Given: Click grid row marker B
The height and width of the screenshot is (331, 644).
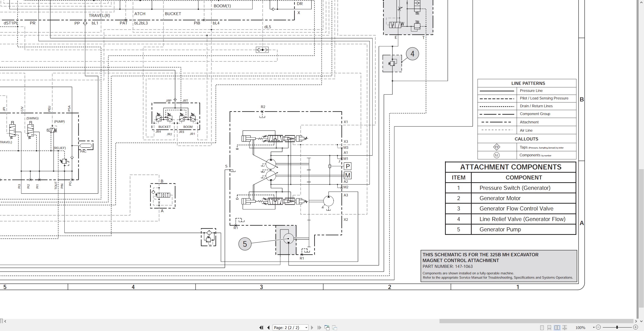Looking at the screenshot, I should click(582, 99).
